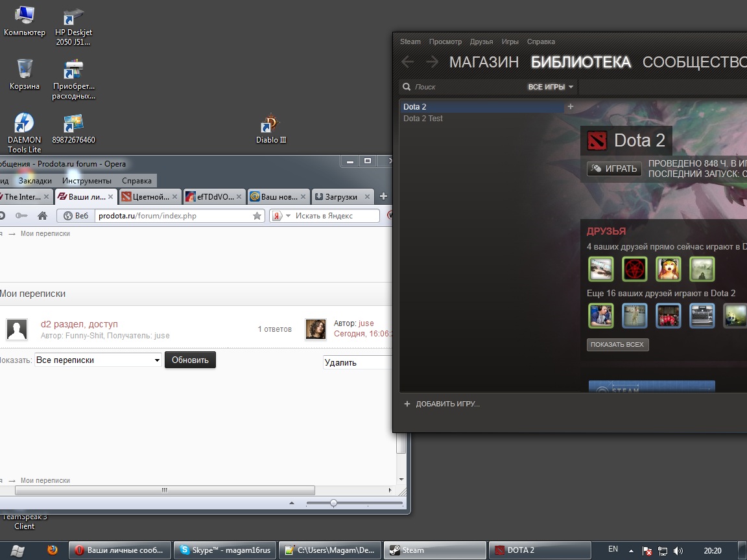Click ДОБАВИТЬ ИГРУ... in Steam

tap(442, 404)
